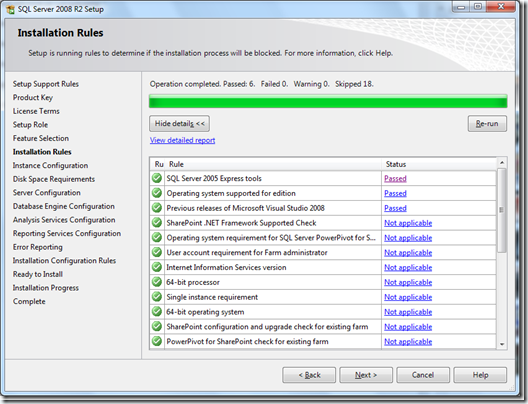Go back with the Back button
The image size is (528, 404).
pos(309,375)
